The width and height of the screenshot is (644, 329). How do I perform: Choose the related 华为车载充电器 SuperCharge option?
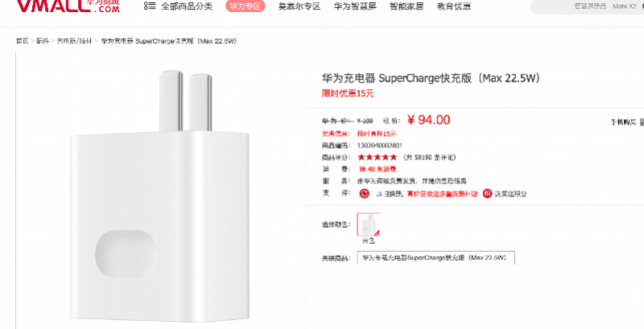[x=436, y=258]
